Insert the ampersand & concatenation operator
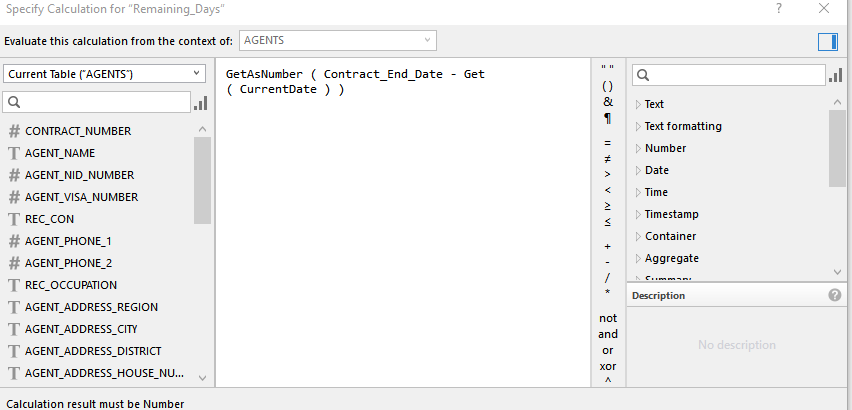Image resolution: width=852 pixels, height=410 pixels. point(607,102)
